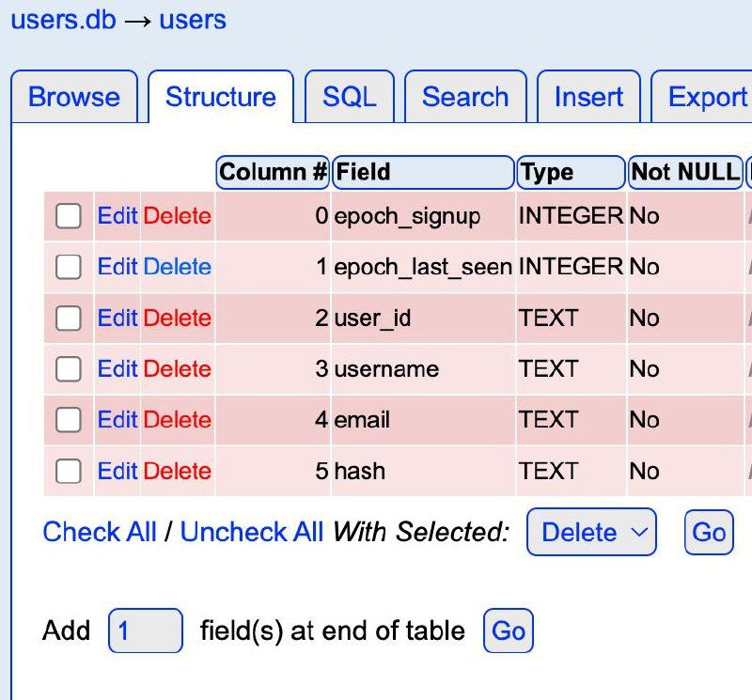Delete the hash column
The image size is (752, 700).
pyautogui.click(x=178, y=471)
